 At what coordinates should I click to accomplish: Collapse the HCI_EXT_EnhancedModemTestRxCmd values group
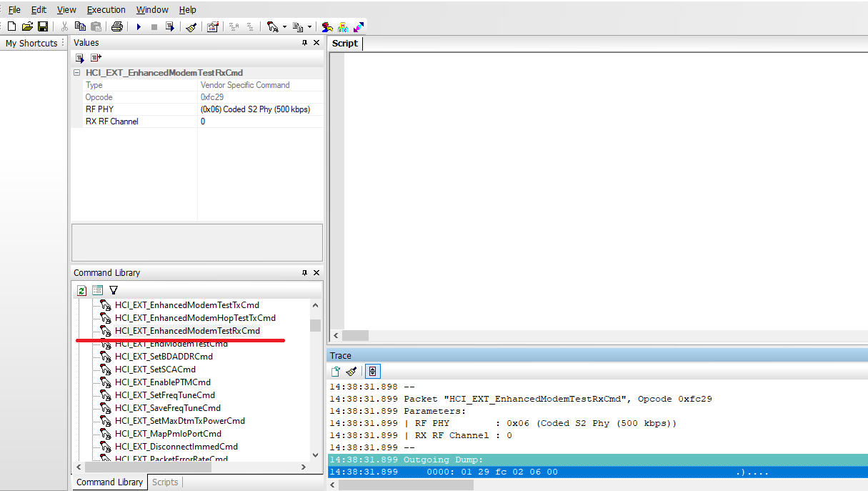click(x=76, y=73)
